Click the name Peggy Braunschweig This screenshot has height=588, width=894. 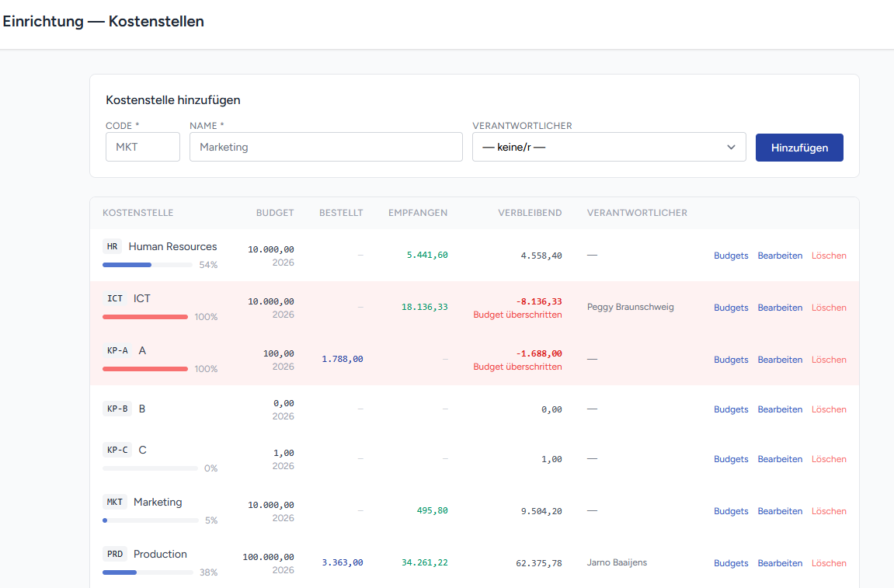tap(631, 307)
